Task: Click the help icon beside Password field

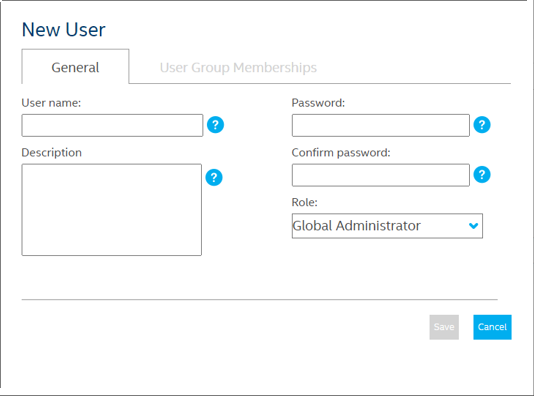Action: point(482,125)
